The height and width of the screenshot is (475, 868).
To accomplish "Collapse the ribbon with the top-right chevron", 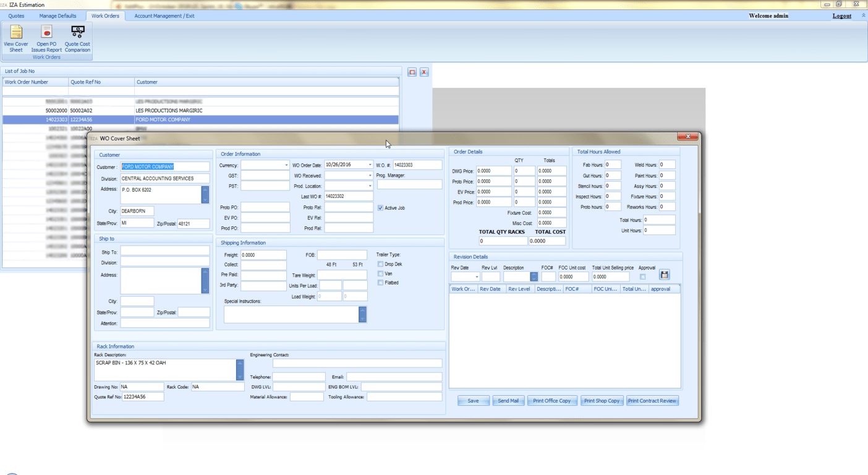I will pos(863,15).
